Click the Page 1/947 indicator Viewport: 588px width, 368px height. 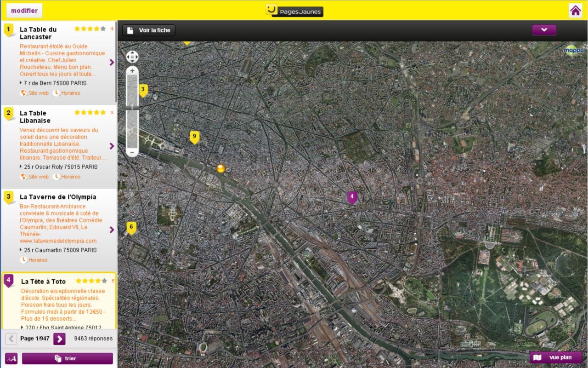pos(35,339)
